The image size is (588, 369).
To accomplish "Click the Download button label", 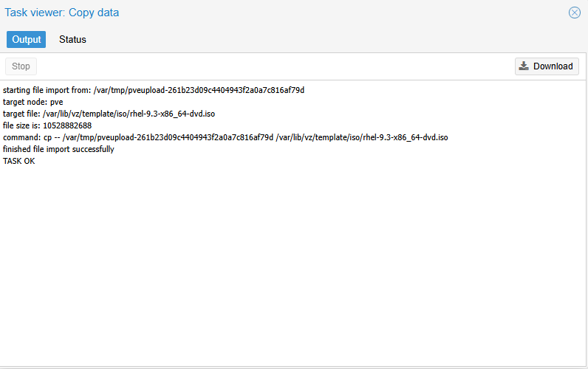I will pyautogui.click(x=553, y=66).
